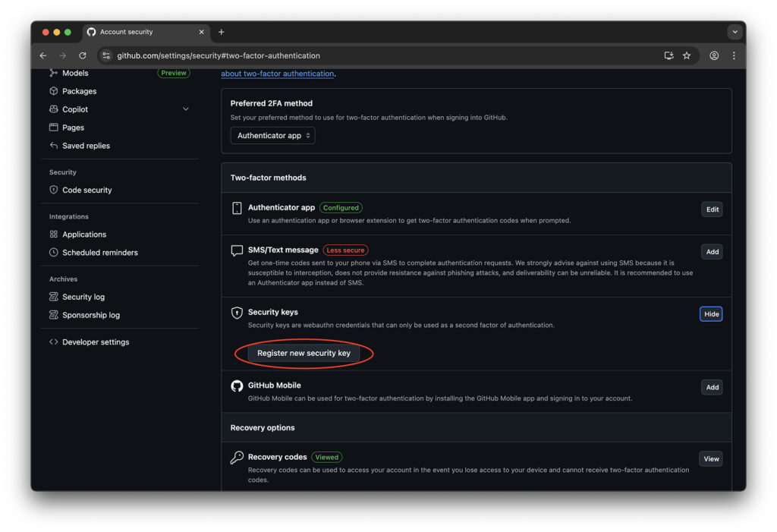Add SMS/Text message method
The width and height of the screenshot is (777, 532).
point(712,252)
